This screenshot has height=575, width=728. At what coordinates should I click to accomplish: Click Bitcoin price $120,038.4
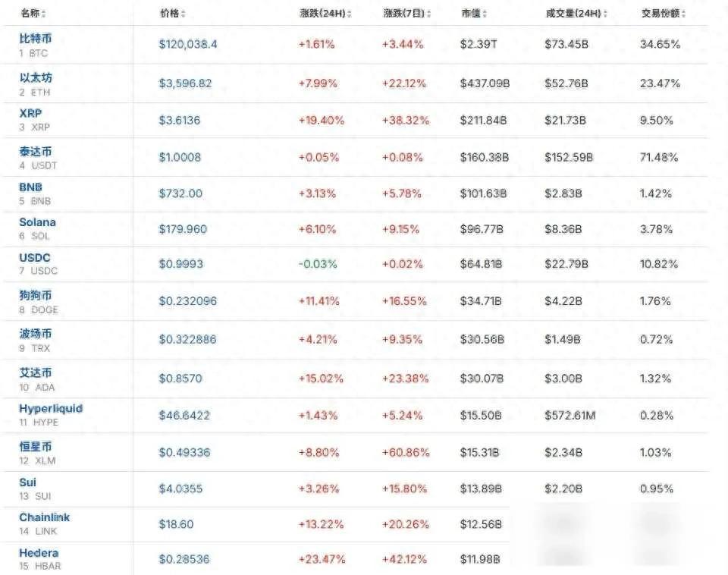pyautogui.click(x=187, y=44)
